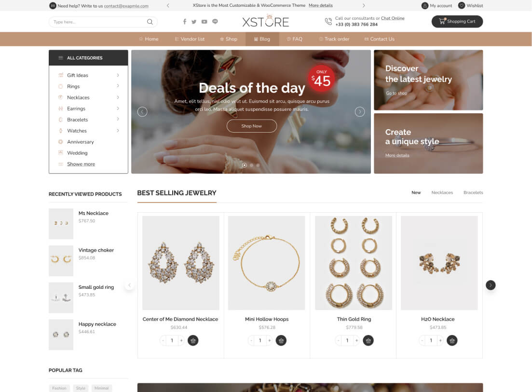Expand the Watches category chevron
The width and height of the screenshot is (532, 392).
click(x=118, y=131)
